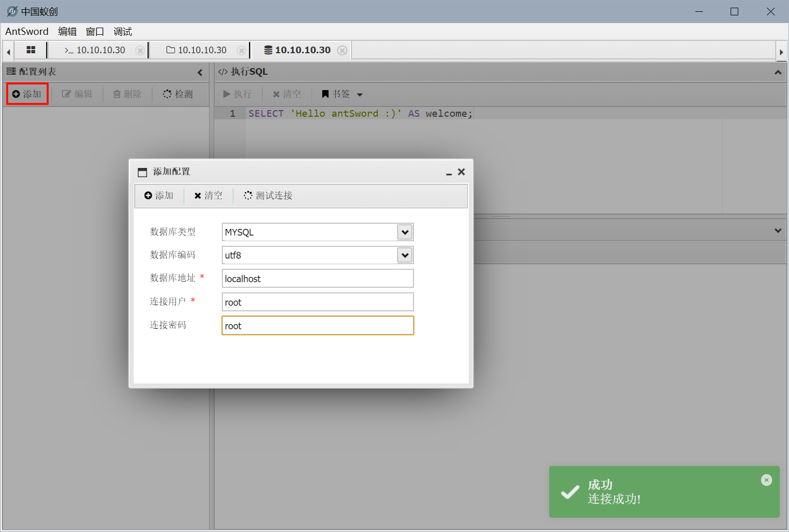Screen dimensions: 789x532
Task: Click 清空 in the 添加配置 dialog
Action: 209,196
